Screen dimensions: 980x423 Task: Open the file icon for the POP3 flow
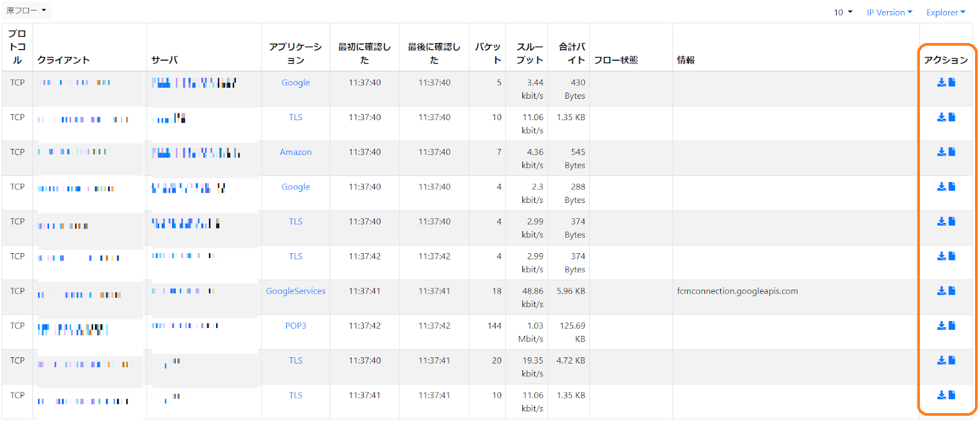[952, 326]
